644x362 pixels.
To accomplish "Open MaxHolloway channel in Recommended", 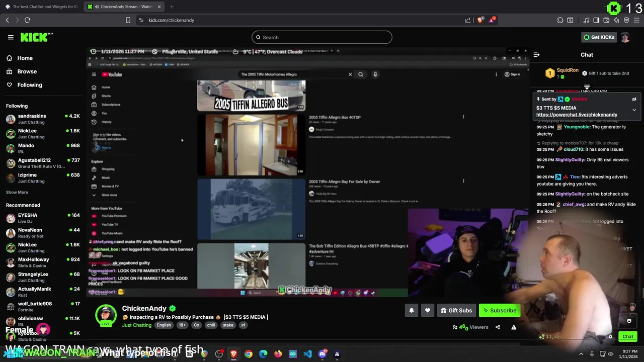I will click(43, 262).
